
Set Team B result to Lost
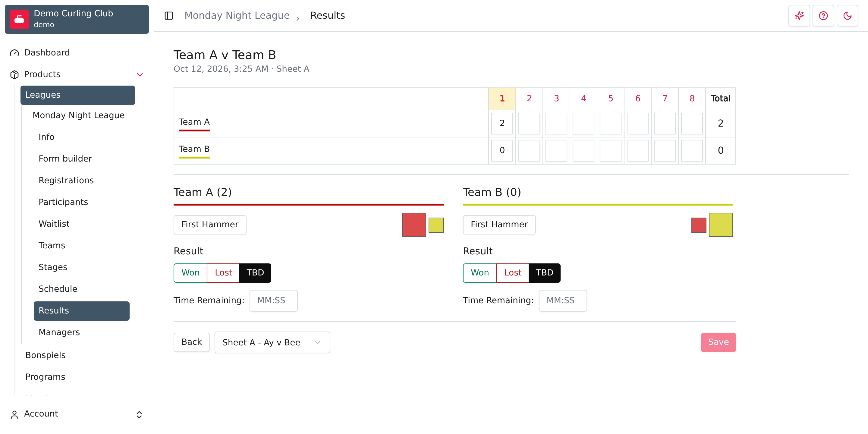512,273
